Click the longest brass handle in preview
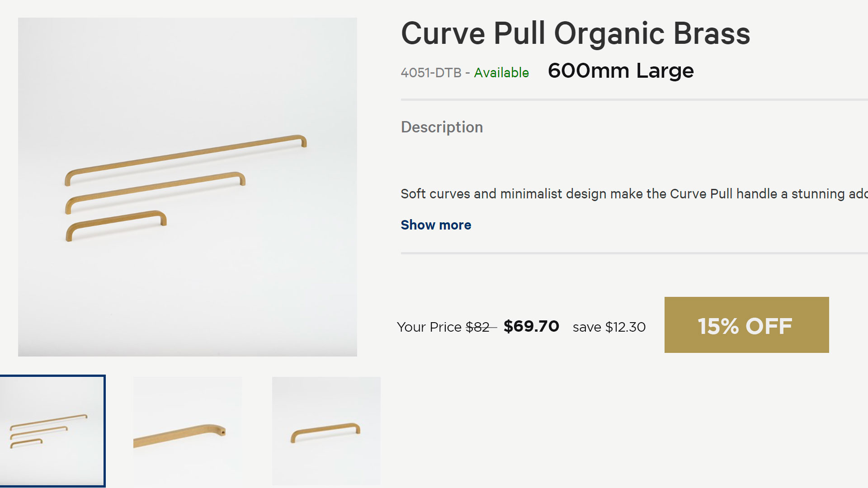 coord(185,156)
